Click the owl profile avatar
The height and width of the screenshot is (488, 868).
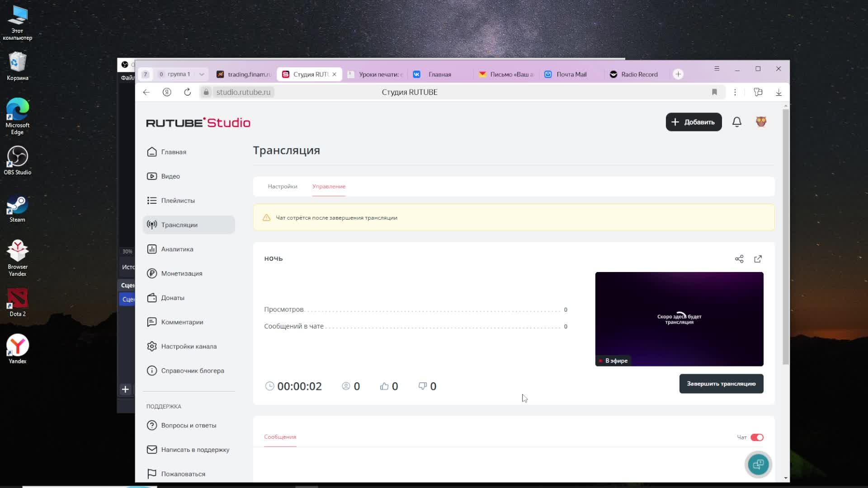(761, 122)
